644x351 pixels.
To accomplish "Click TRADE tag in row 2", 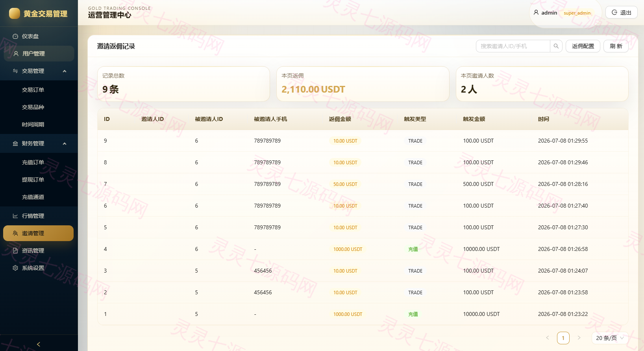I will 415,293.
